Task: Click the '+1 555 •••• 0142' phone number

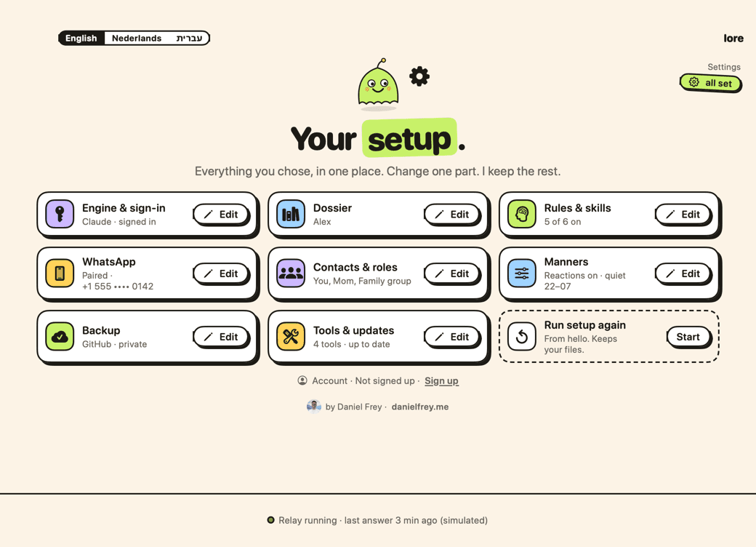Action: (118, 287)
